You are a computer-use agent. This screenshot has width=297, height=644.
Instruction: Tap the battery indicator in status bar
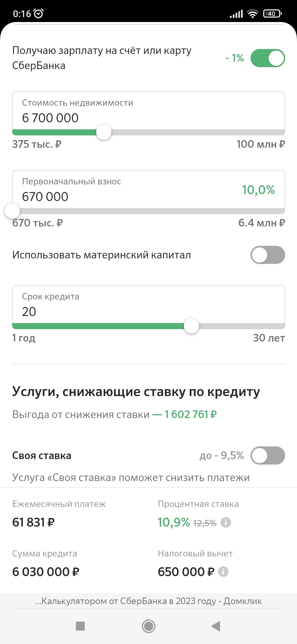[x=272, y=13]
